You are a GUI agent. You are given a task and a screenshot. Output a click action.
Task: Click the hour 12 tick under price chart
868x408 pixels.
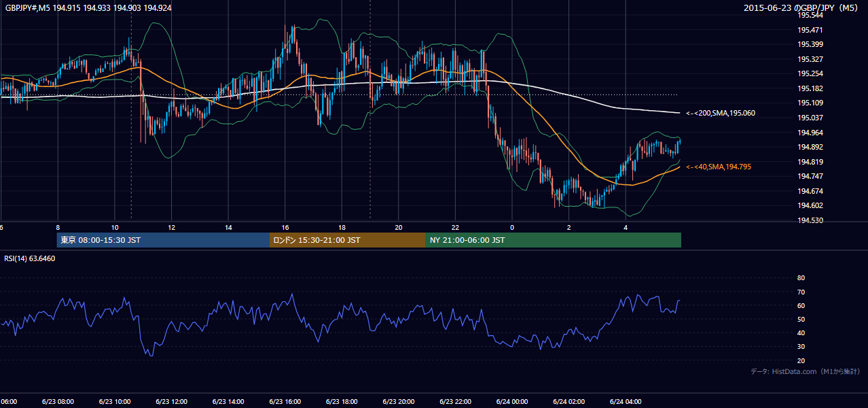[x=172, y=228]
